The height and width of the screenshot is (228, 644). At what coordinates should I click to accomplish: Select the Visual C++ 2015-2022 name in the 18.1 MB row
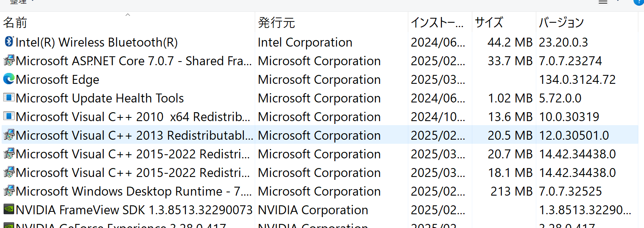pyautogui.click(x=133, y=173)
